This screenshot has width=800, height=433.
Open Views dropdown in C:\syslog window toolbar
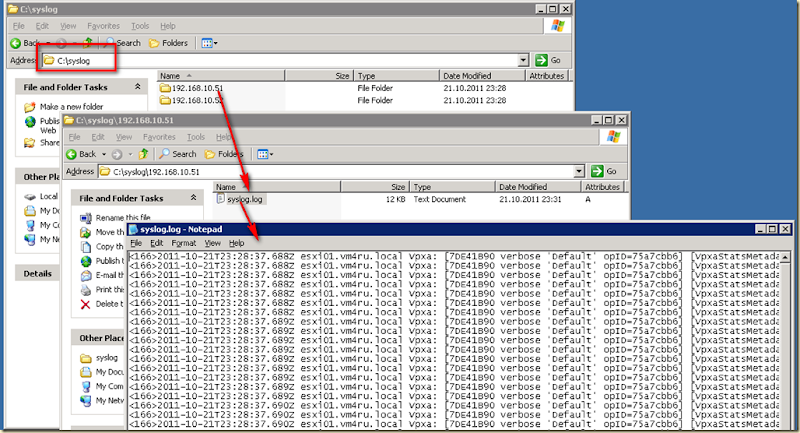[209, 43]
